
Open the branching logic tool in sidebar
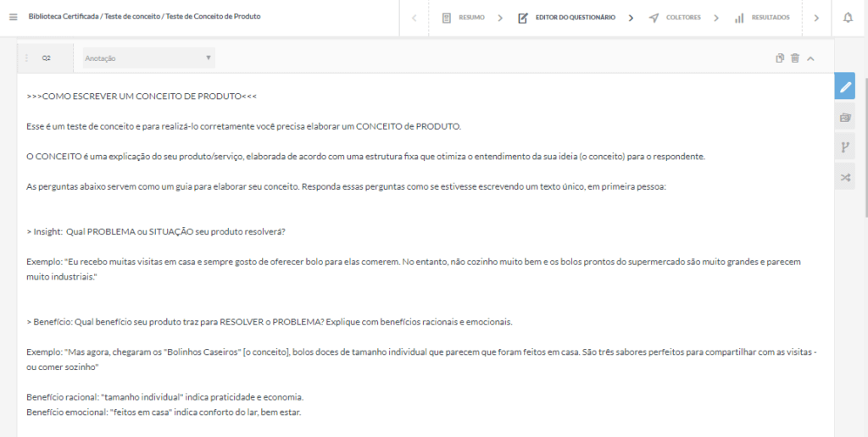coord(845,147)
